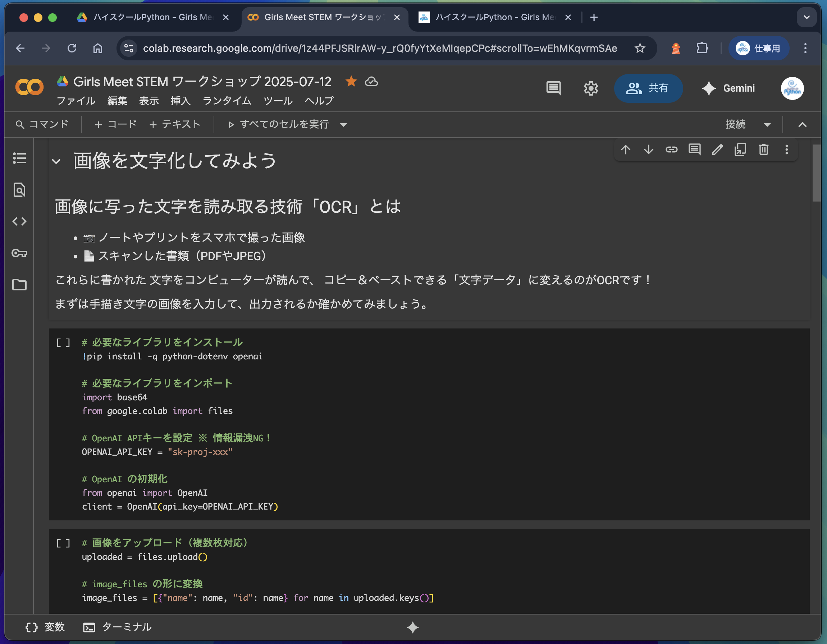Screen dimensions: 827x644
Task: Edit cell with pencil icon
Action: point(717,150)
